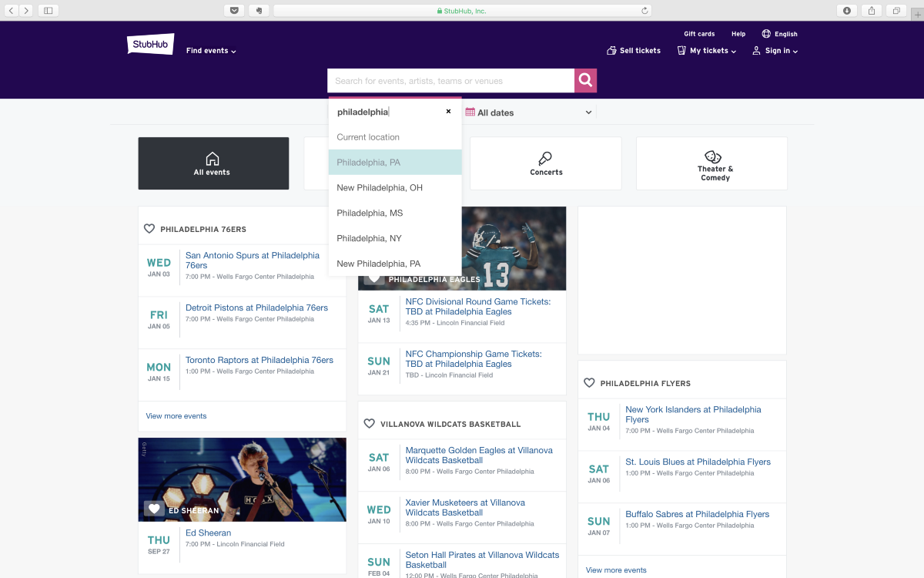Open the All dates dropdown

click(529, 113)
